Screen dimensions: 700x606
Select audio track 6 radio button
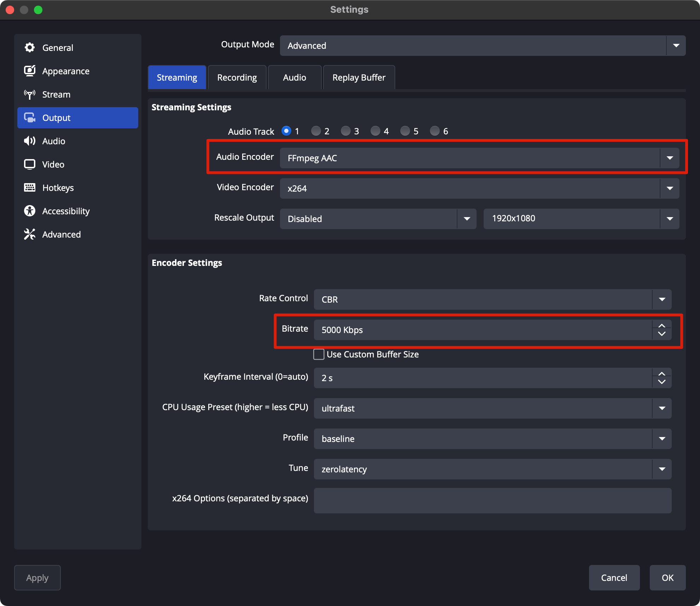tap(435, 131)
